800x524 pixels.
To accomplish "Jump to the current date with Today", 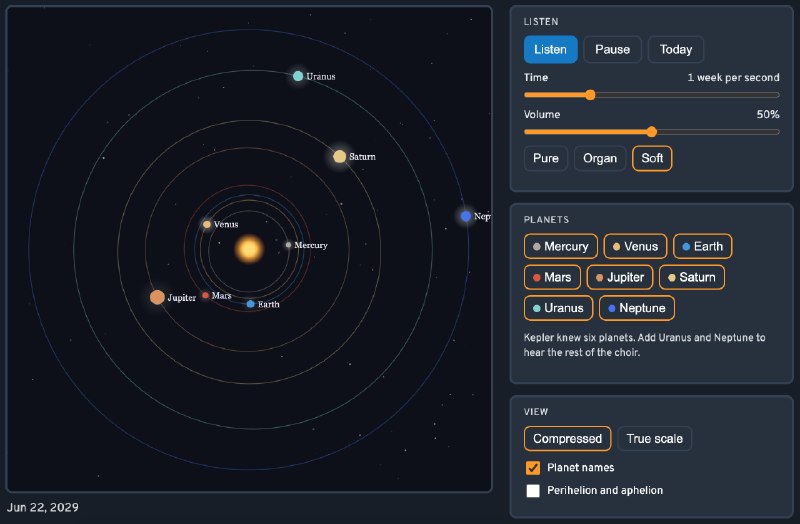I will coord(676,49).
